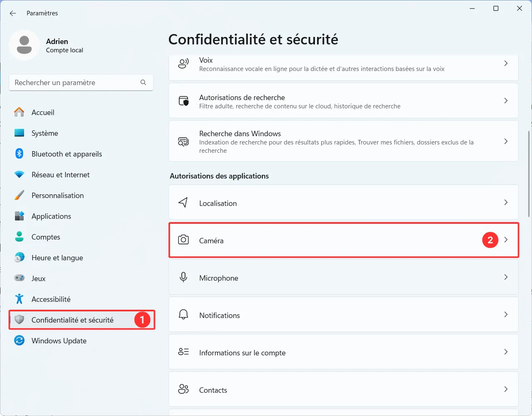This screenshot has height=416, width=532.
Task: Open Heure et langue label
Action: (x=57, y=258)
